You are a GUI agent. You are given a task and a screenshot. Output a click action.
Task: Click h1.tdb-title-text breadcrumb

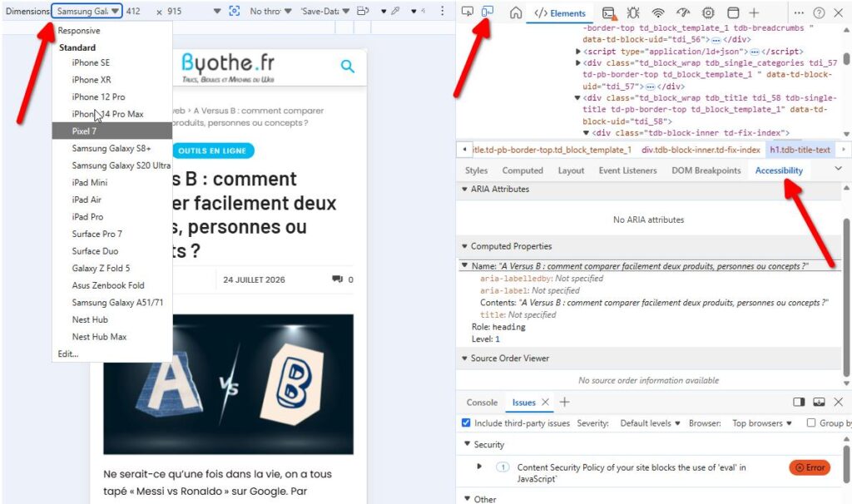coord(800,150)
